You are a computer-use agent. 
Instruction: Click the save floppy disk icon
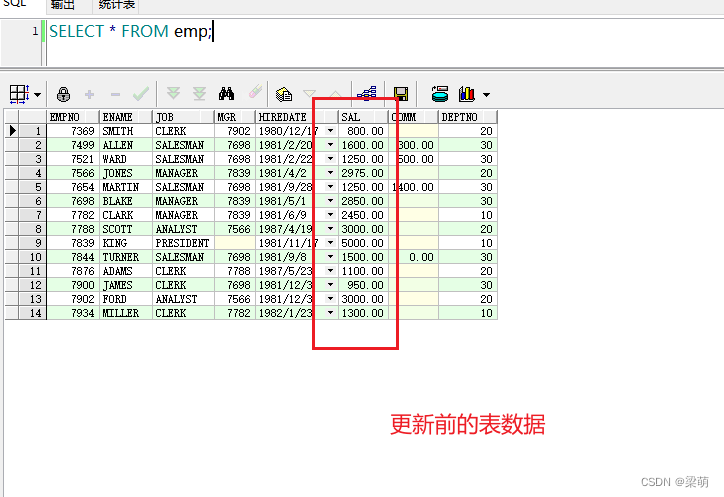coord(401,94)
